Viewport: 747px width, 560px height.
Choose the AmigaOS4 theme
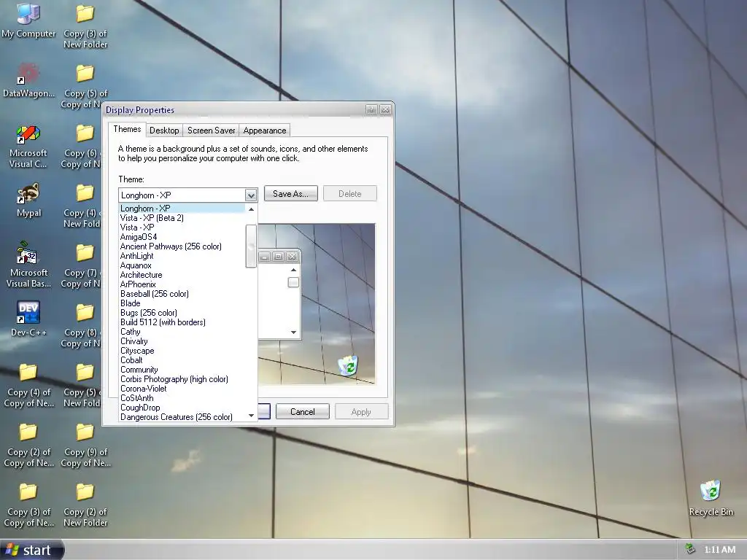tap(182, 237)
